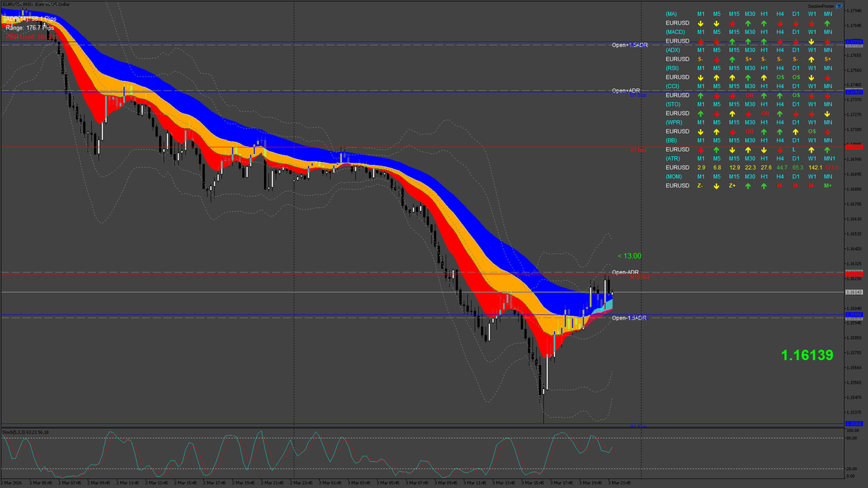This screenshot has height=488, width=868.
Task: Click the MOM row M1 Z- signal
Action: [700, 186]
